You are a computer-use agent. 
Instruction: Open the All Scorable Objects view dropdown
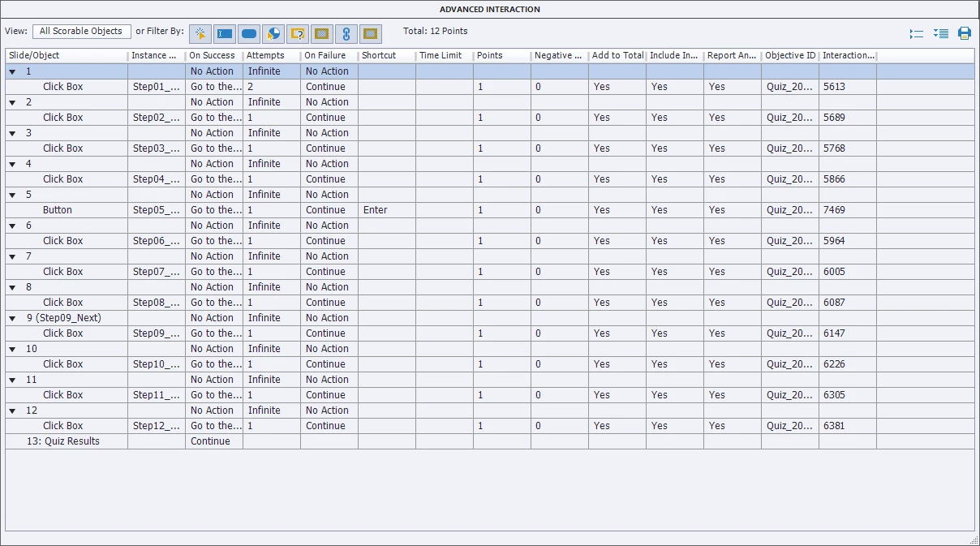pos(81,32)
